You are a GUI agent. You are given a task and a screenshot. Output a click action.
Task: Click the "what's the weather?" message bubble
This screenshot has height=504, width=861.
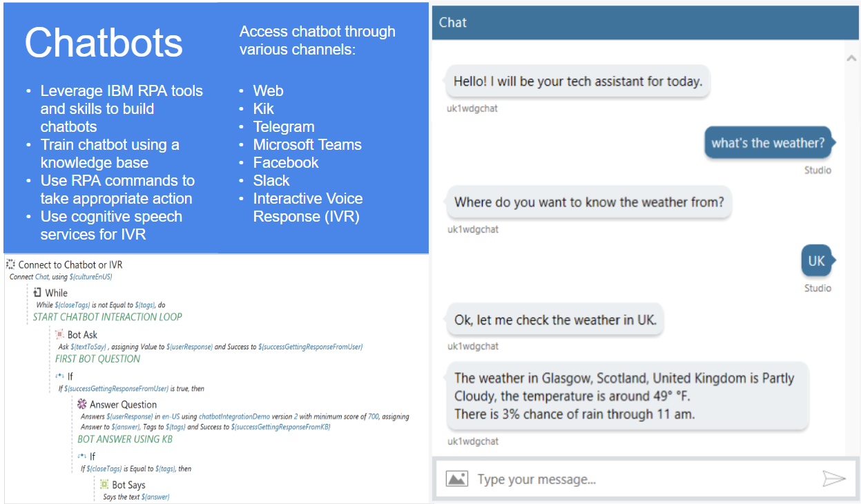768,143
